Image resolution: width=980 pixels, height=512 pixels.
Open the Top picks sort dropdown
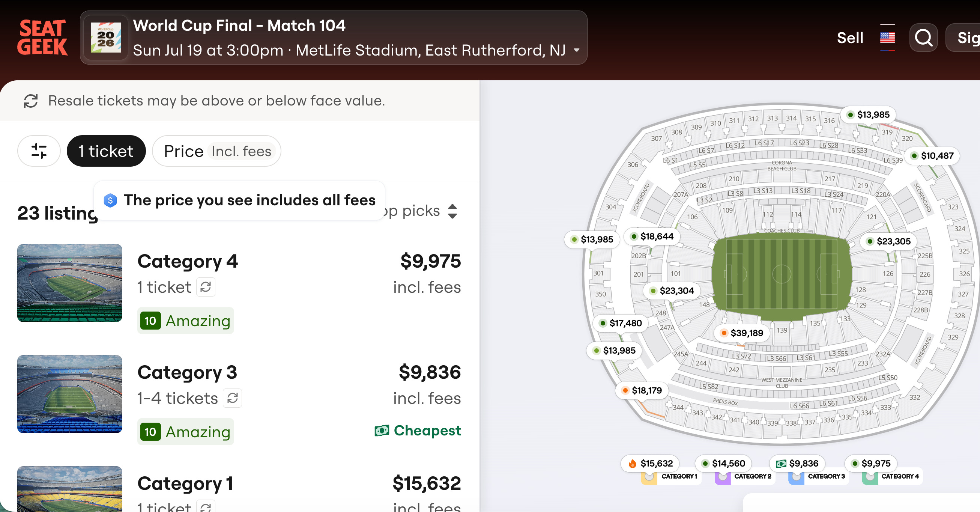(x=452, y=211)
